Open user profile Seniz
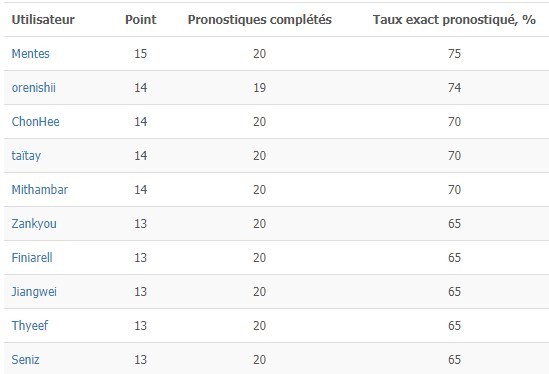This screenshot has height=374, width=549. (x=25, y=360)
